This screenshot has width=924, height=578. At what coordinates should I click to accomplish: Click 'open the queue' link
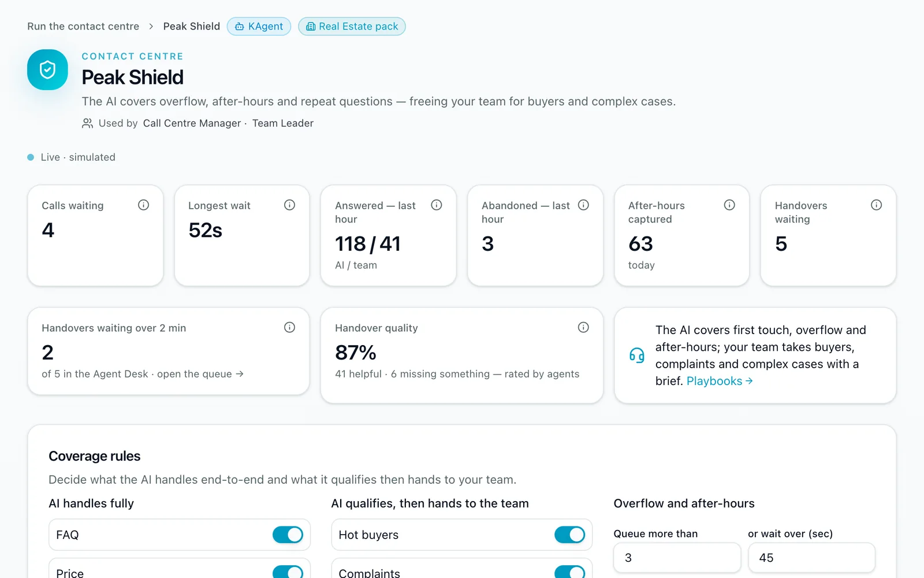pyautogui.click(x=200, y=374)
